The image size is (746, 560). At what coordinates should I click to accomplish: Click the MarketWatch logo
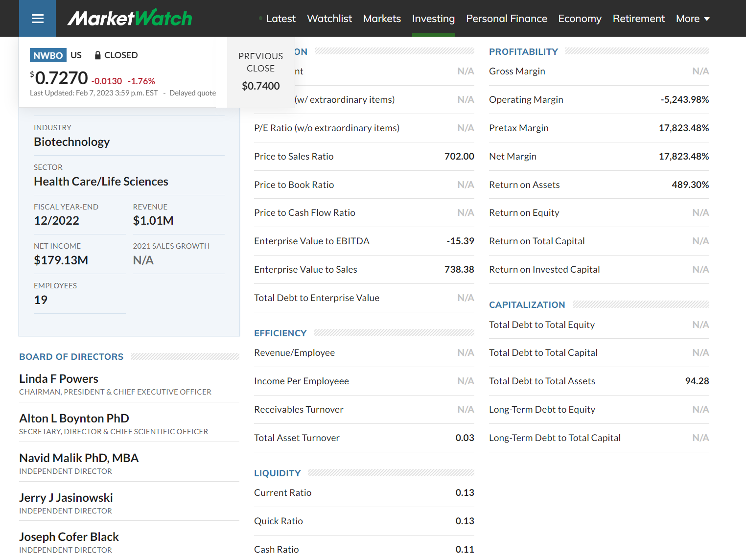[x=130, y=18]
